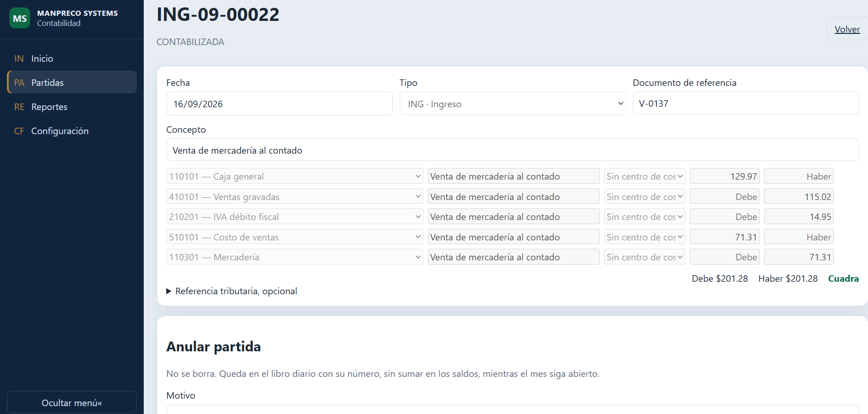The image size is (868, 414).
Task: Open cost center dropdown in Ventas gravadas row
Action: (645, 197)
